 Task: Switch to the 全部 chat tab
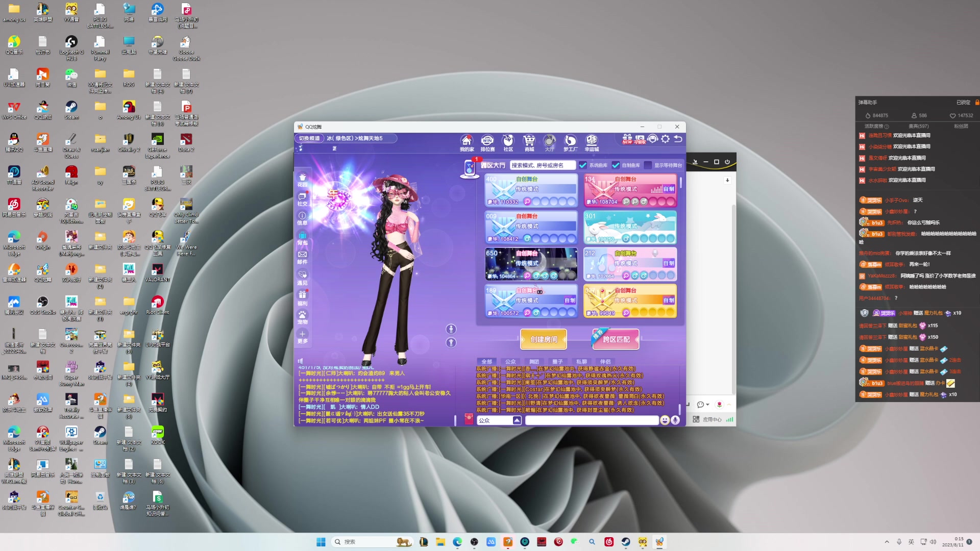pos(487,362)
